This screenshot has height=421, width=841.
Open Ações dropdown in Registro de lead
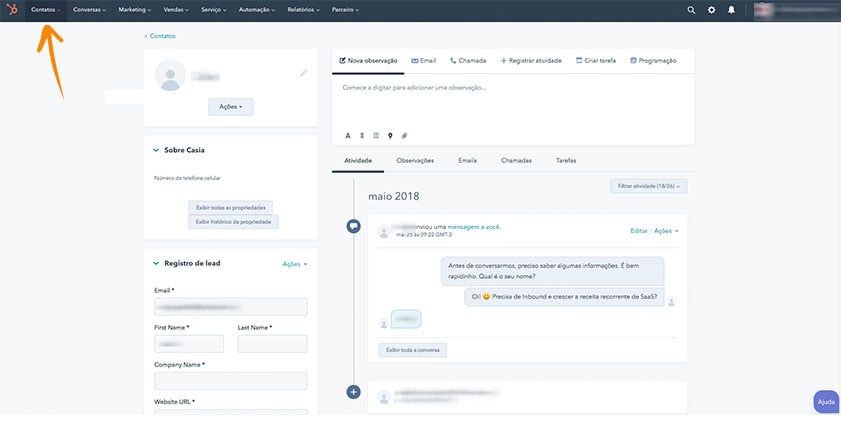(295, 264)
